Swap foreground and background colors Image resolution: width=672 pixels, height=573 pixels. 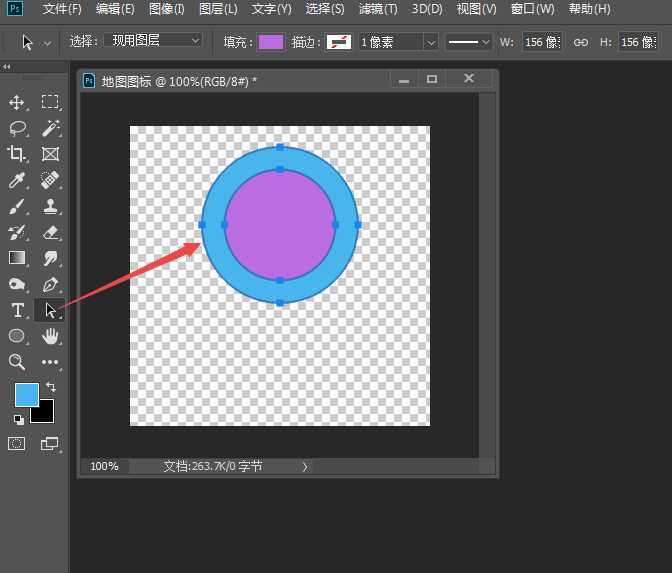point(50,386)
